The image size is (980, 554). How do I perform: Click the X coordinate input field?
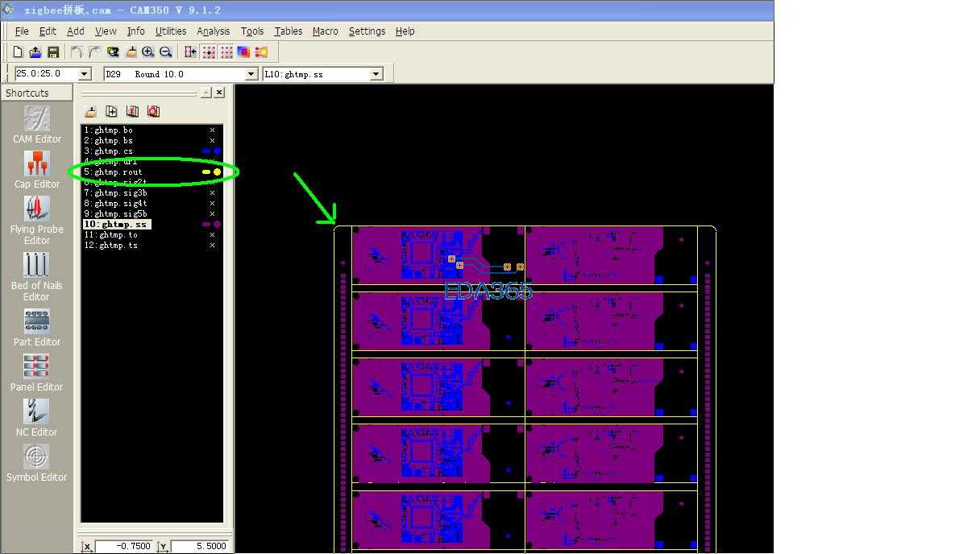[124, 546]
